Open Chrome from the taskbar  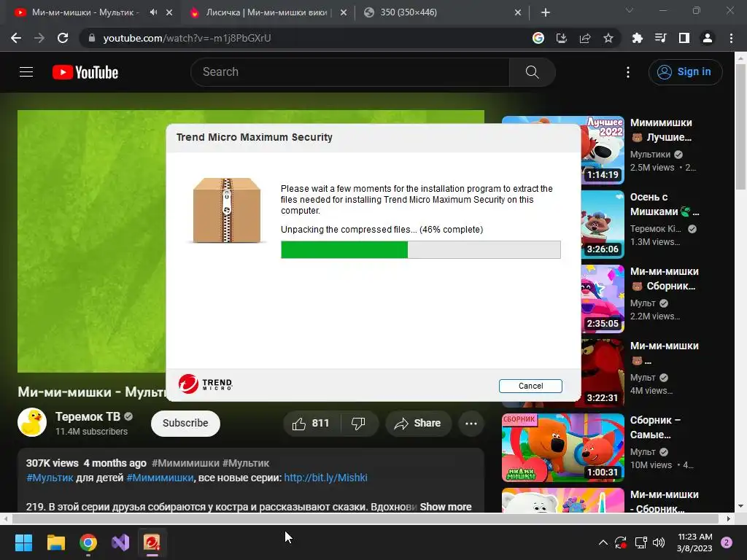pyautogui.click(x=88, y=542)
